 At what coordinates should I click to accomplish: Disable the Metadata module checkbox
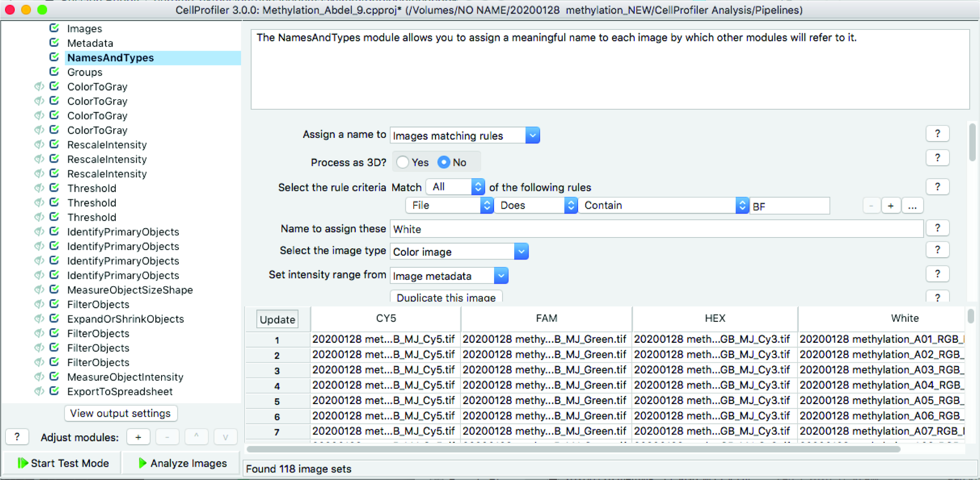click(x=54, y=43)
